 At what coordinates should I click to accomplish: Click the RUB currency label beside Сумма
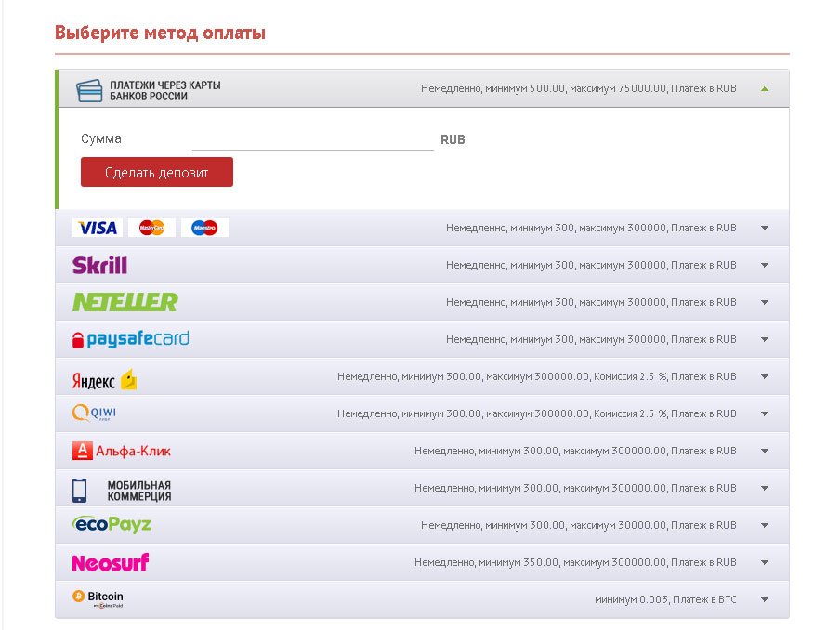coord(453,139)
